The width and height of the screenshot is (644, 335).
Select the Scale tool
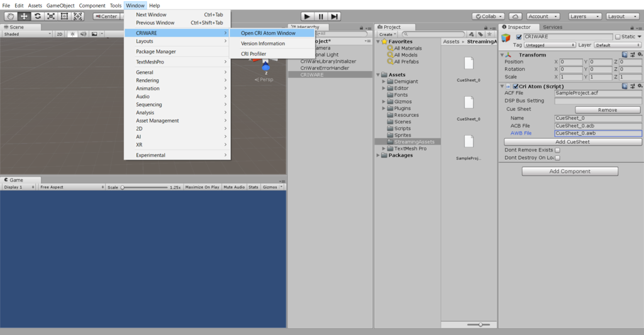tap(51, 16)
